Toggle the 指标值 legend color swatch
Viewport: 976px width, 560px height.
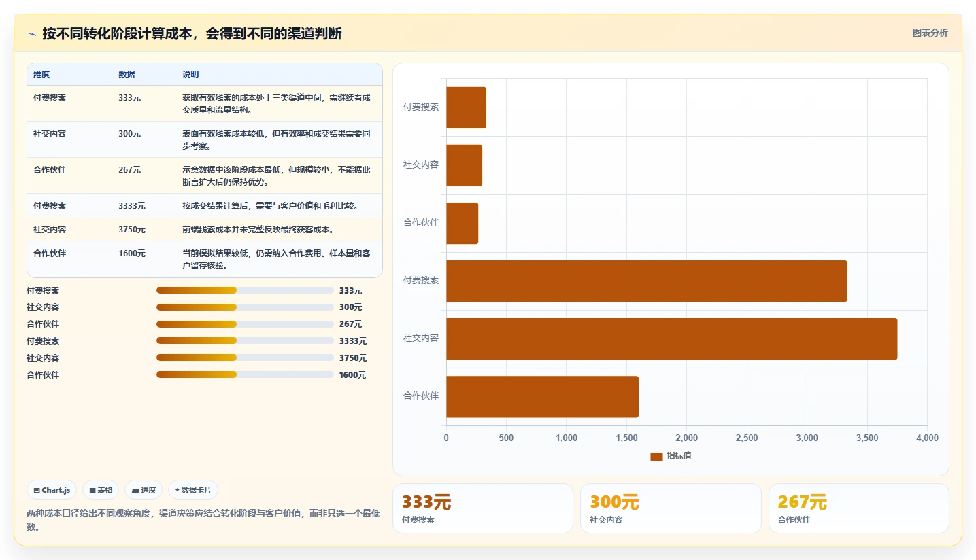tap(656, 457)
